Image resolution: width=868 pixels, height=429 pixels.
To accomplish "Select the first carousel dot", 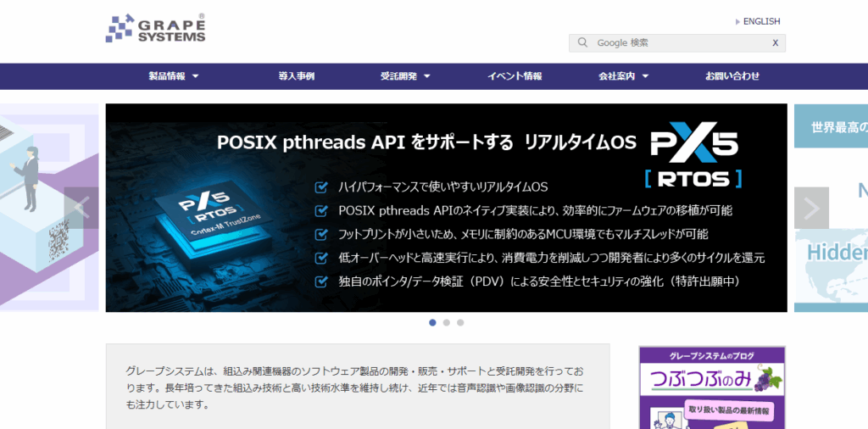I will [x=432, y=323].
